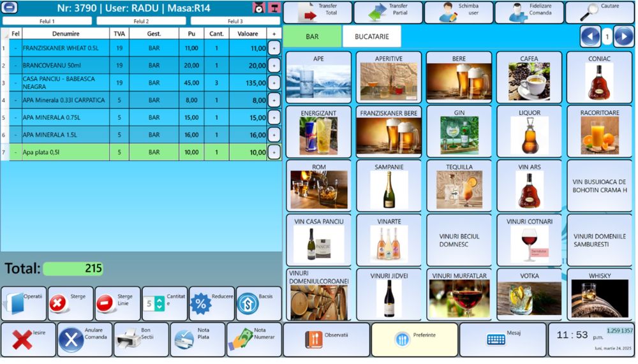
Task: Click the table icon in header
Action: tap(274, 7)
